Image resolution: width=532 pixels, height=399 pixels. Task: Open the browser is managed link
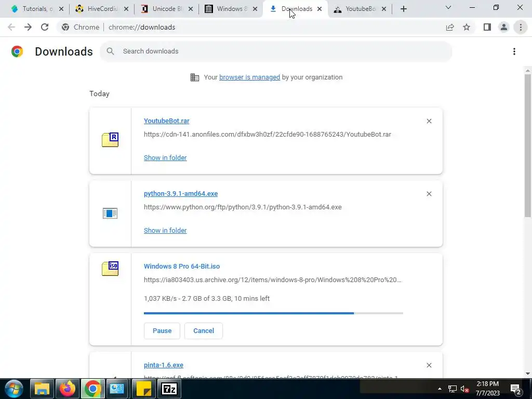250,77
